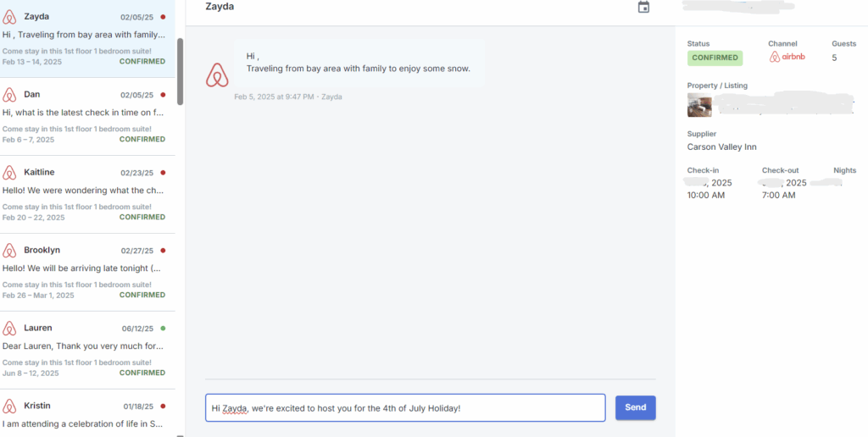Click the green status dot on Lauren's row
The image size is (868, 437).
coord(163,328)
